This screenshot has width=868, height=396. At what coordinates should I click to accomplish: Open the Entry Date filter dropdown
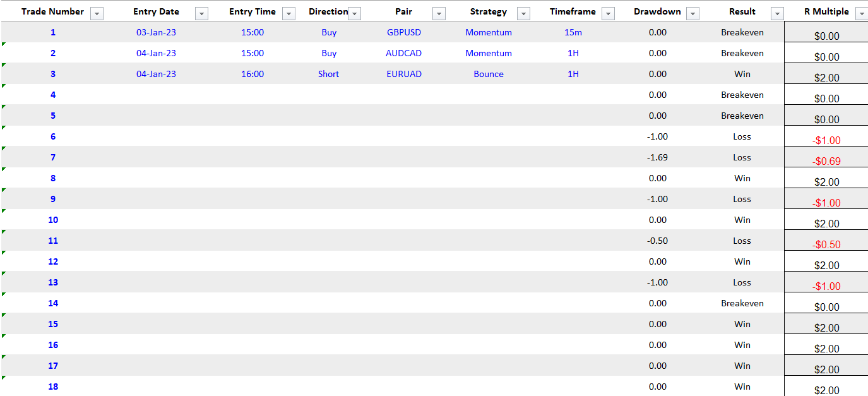point(201,14)
